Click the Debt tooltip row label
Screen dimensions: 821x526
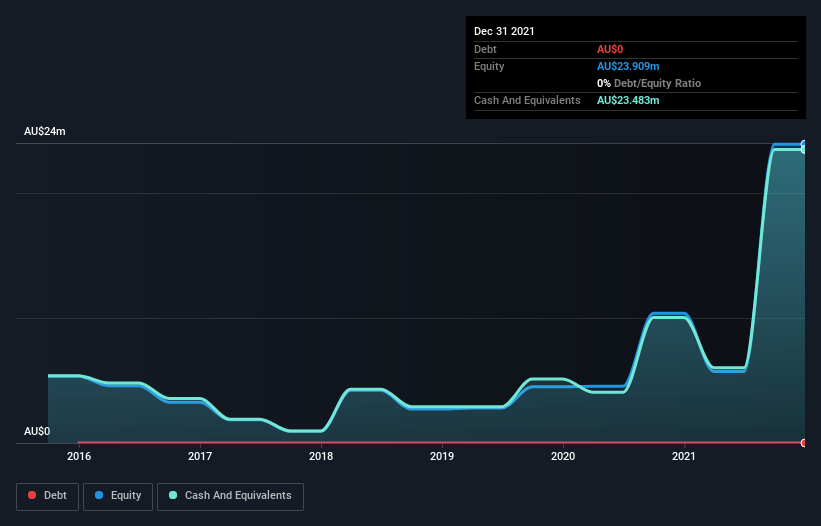(x=485, y=49)
